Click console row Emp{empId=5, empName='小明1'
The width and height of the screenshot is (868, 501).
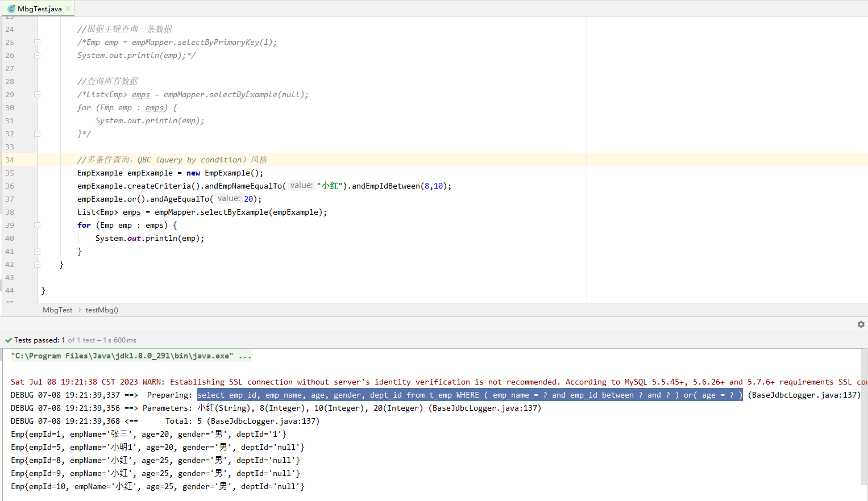157,447
